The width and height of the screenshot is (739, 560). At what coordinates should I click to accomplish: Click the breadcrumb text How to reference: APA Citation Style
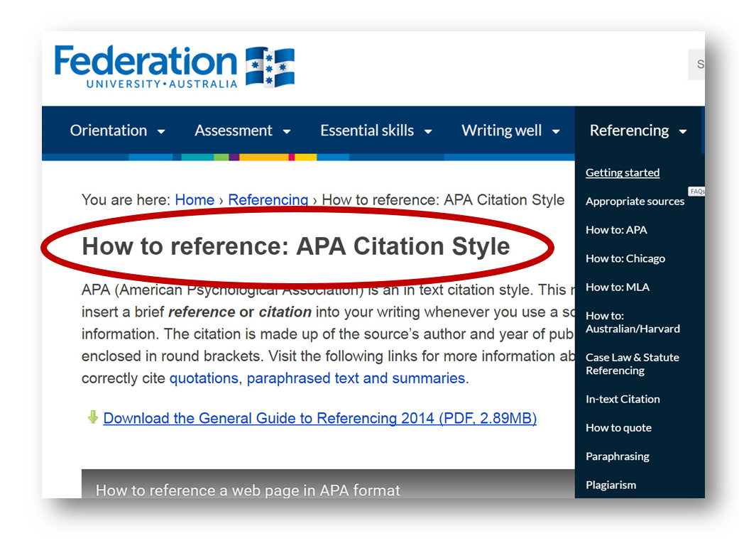443,200
